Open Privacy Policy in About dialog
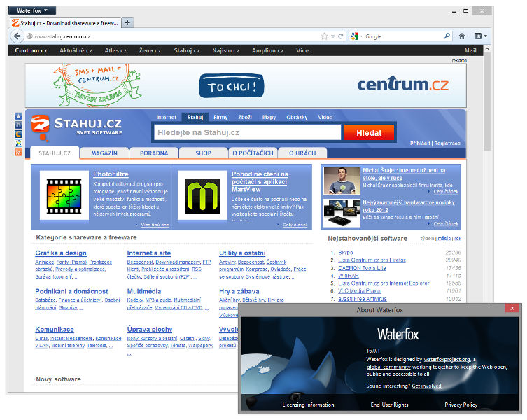 (461, 405)
